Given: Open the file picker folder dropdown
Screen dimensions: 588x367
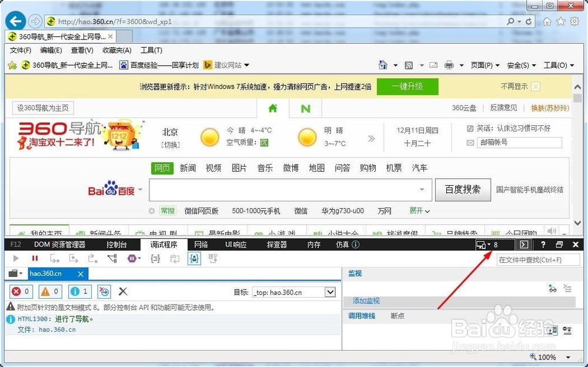Looking at the screenshot, I should pyautogui.click(x=15, y=273).
